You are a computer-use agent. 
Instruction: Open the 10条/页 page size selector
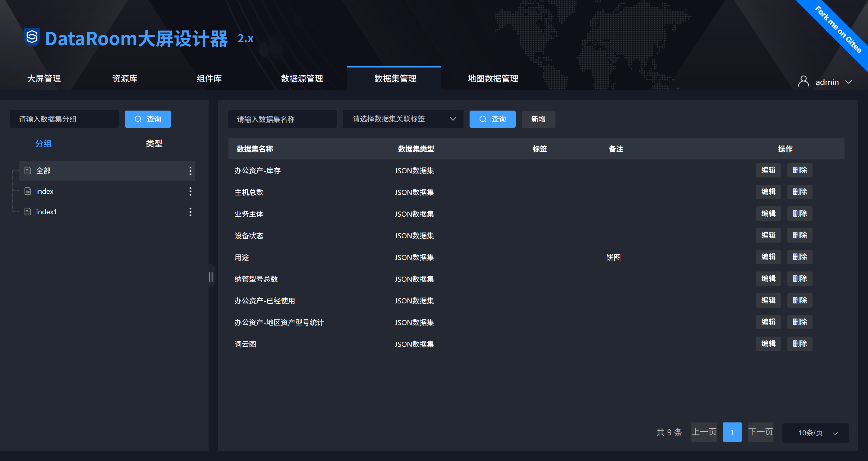pyautogui.click(x=815, y=433)
